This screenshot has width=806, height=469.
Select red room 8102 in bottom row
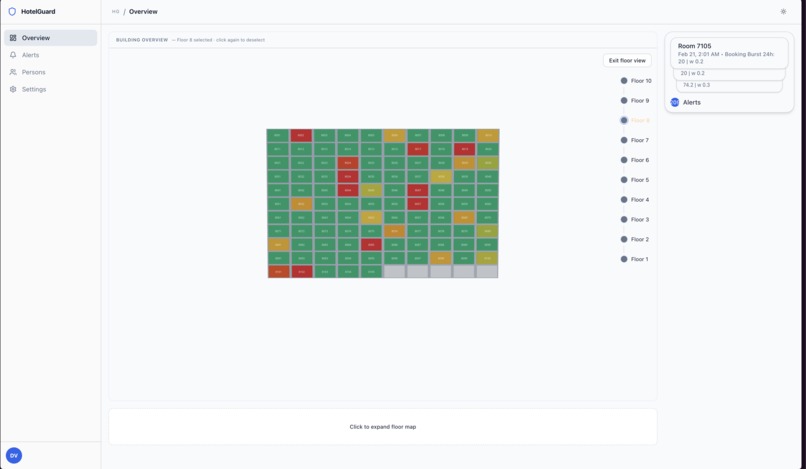pos(301,272)
